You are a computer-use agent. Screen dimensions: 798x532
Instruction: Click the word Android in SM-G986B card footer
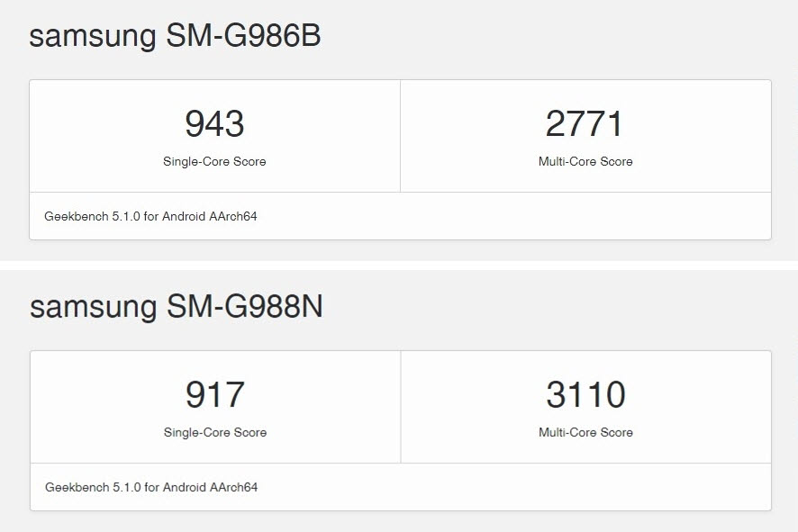184,216
